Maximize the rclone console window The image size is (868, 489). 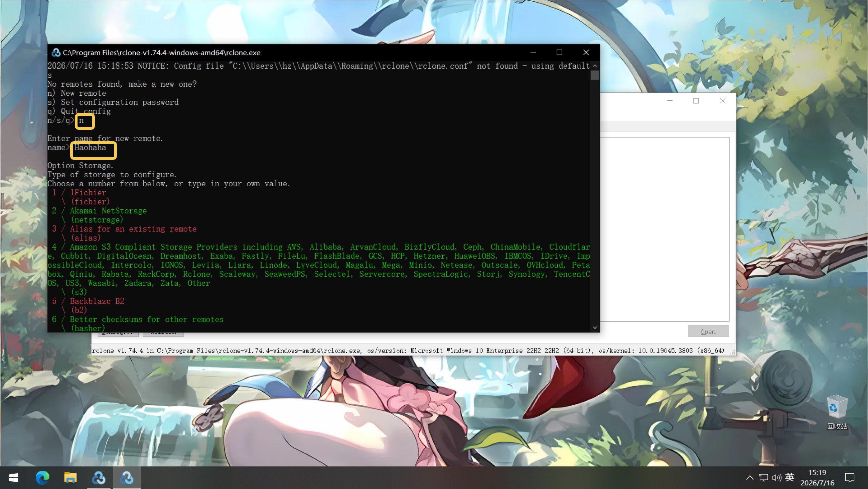coord(559,53)
